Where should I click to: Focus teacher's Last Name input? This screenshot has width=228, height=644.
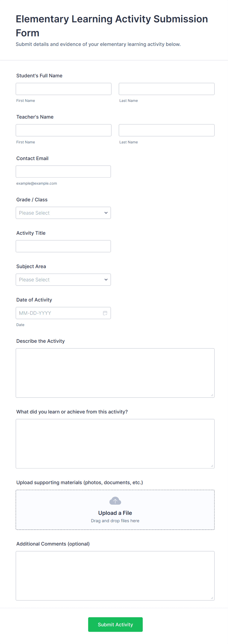click(x=166, y=130)
